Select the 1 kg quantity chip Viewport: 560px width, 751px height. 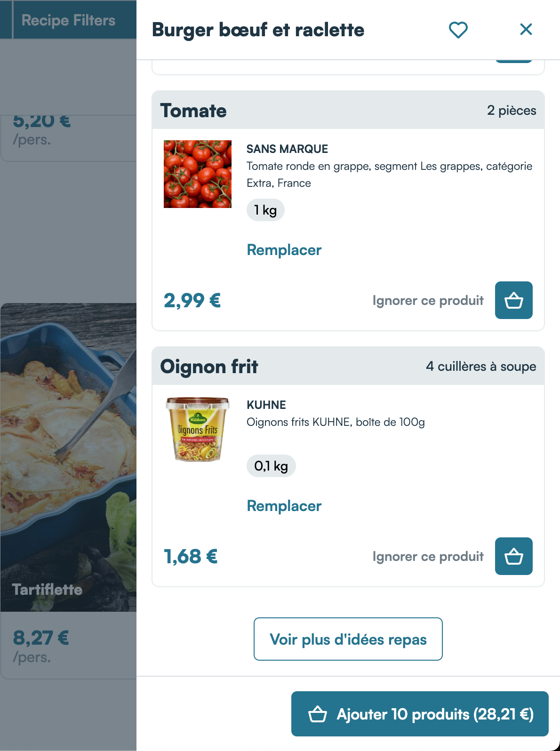(x=265, y=210)
